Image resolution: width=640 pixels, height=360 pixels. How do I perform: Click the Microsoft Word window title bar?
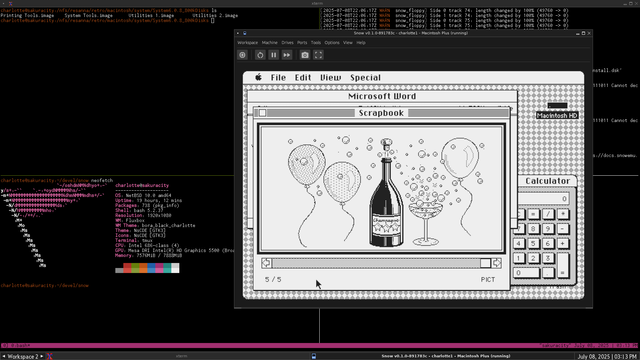tap(382, 96)
